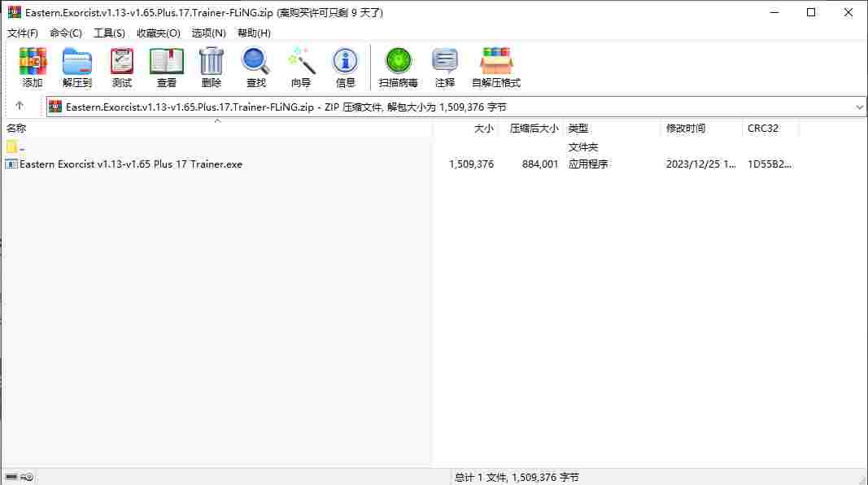The width and height of the screenshot is (868, 485).
Task: Open the 选项(N) menu
Action: [209, 33]
